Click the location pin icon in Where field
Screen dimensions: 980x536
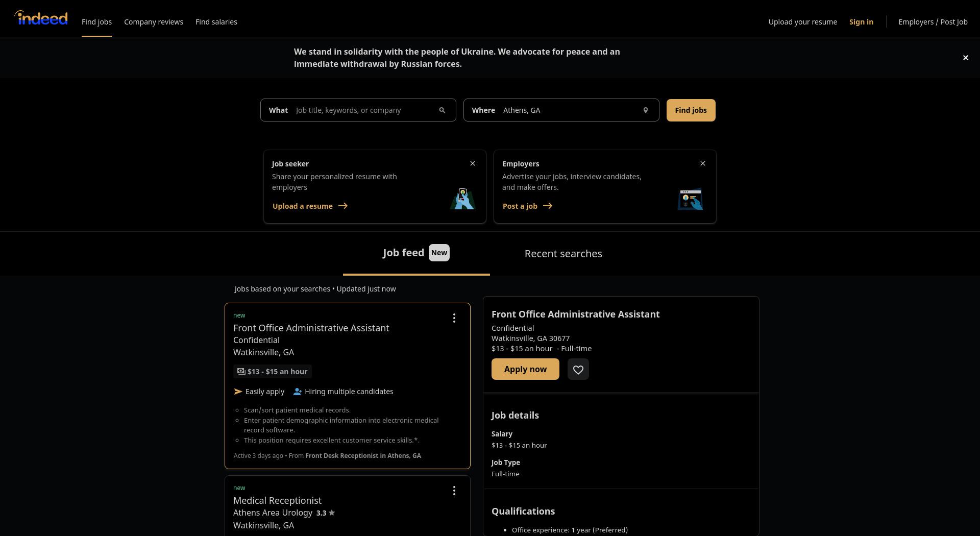[645, 110]
